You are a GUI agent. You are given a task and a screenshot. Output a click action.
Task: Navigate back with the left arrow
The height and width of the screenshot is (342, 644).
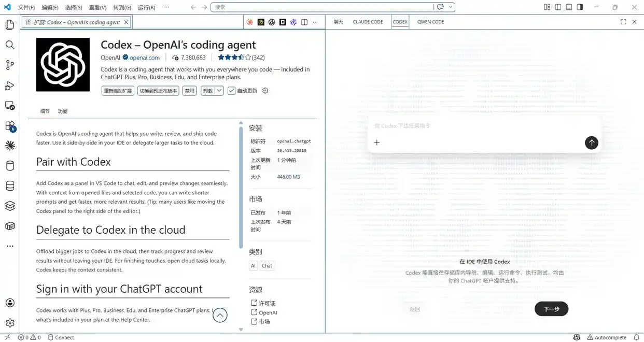tap(193, 7)
